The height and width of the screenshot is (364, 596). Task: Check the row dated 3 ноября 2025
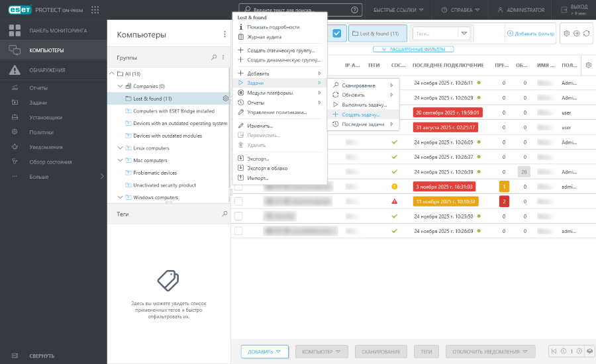[238, 187]
